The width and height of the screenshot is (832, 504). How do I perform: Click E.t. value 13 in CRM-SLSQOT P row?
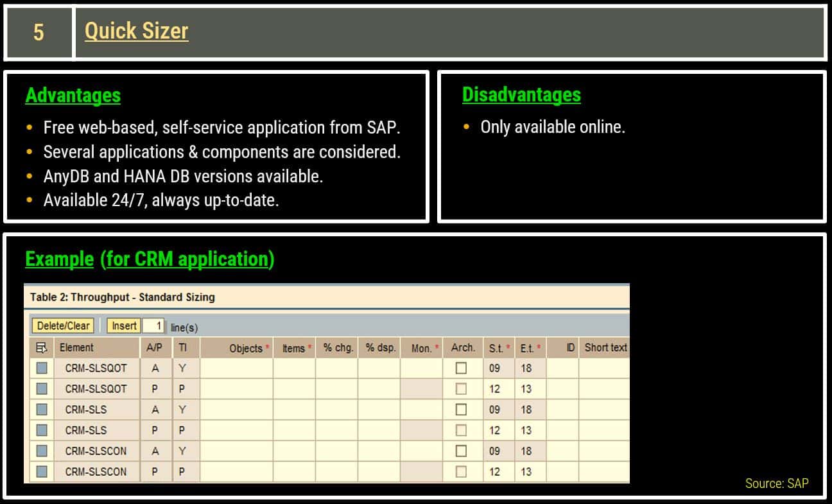526,389
